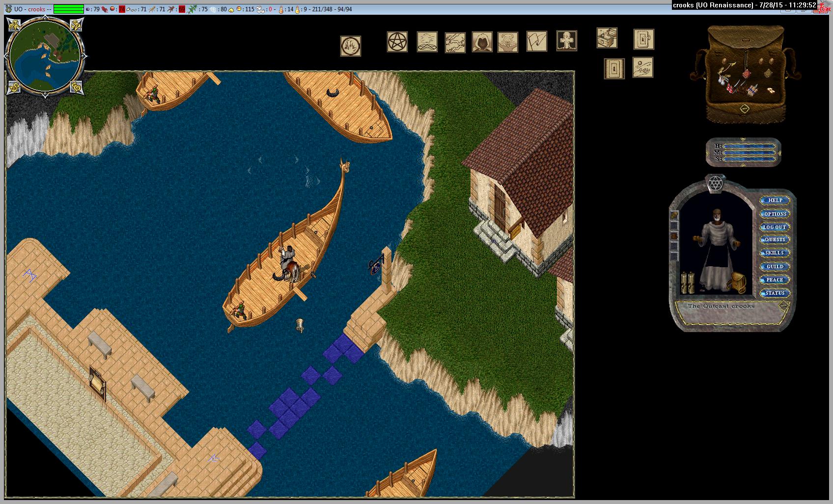Use the waving flag skill icon
The image size is (833, 504).
click(x=537, y=41)
